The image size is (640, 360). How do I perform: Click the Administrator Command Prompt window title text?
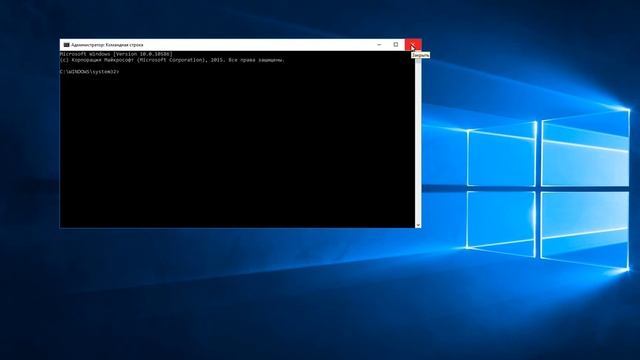[107, 45]
